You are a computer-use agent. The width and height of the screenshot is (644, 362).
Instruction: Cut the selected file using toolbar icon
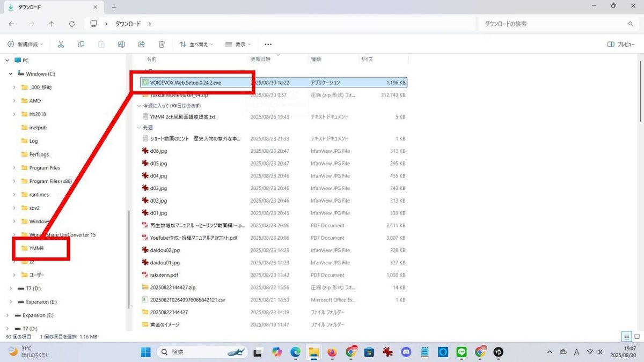tap(61, 44)
